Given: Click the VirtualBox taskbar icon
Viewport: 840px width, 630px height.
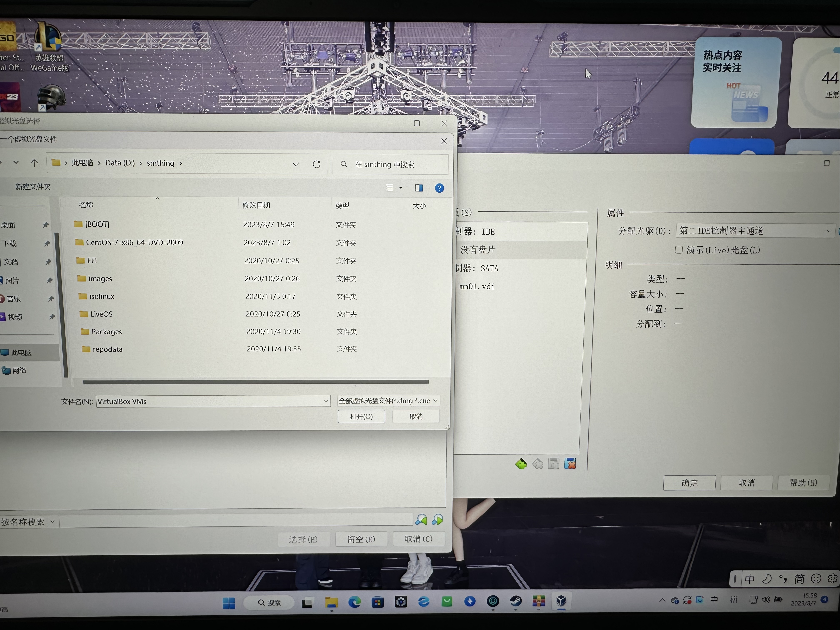Looking at the screenshot, I should click(x=561, y=601).
